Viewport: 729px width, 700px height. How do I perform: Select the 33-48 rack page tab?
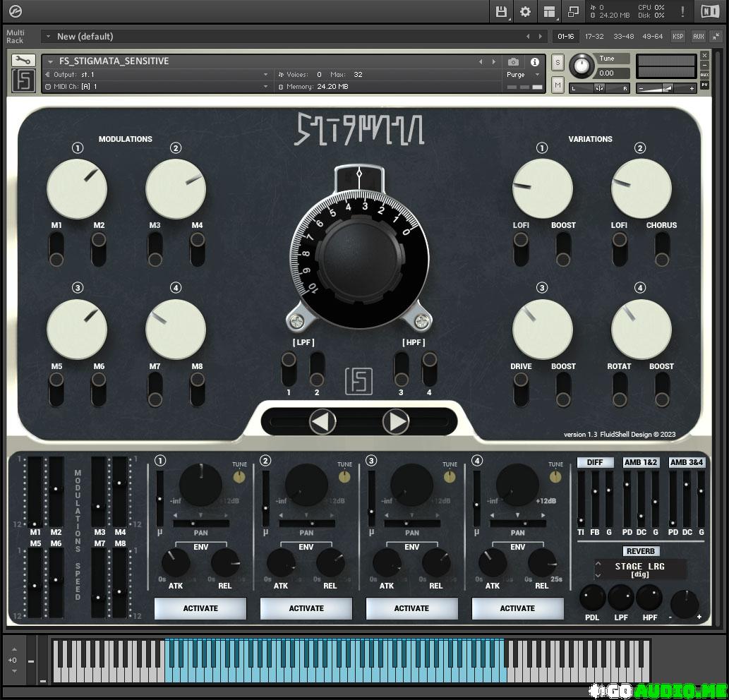click(623, 36)
